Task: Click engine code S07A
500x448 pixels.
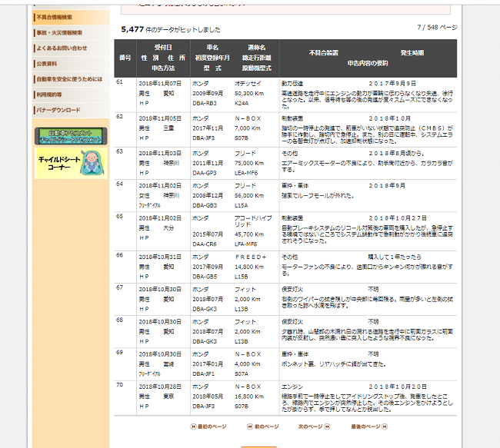Action: [x=242, y=374]
